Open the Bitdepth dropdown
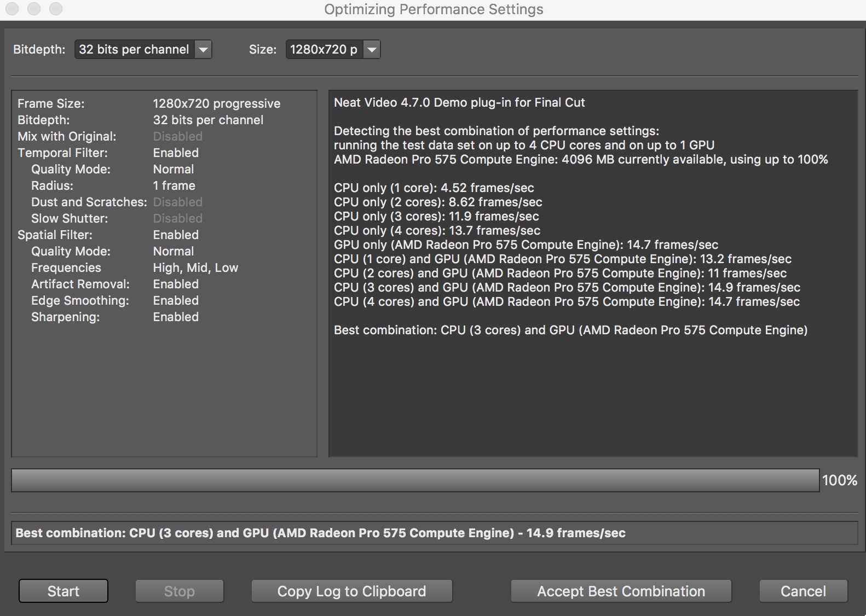This screenshot has height=616, width=866. [x=143, y=49]
